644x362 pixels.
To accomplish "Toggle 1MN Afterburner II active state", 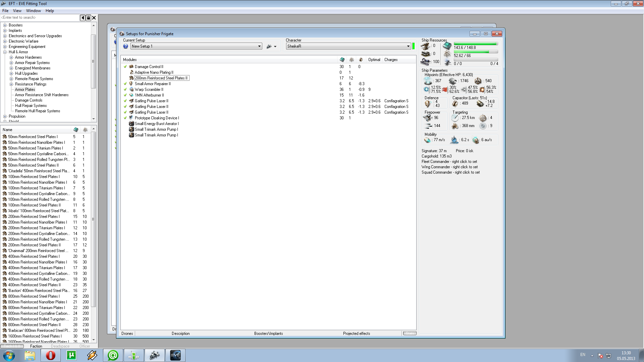I will (125, 95).
